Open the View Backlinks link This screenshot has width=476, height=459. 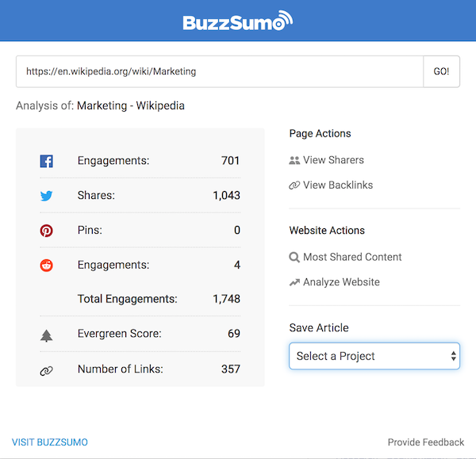coord(338,186)
